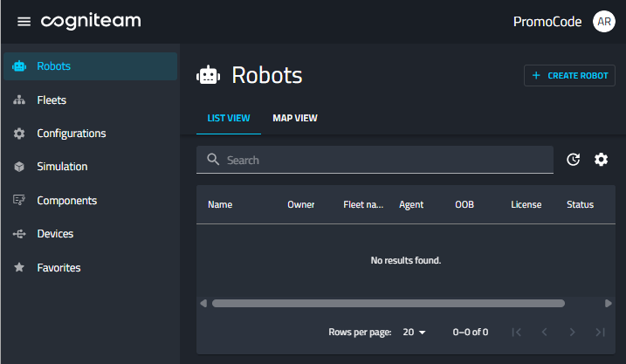
Task: Go to the next results page
Action: click(572, 332)
